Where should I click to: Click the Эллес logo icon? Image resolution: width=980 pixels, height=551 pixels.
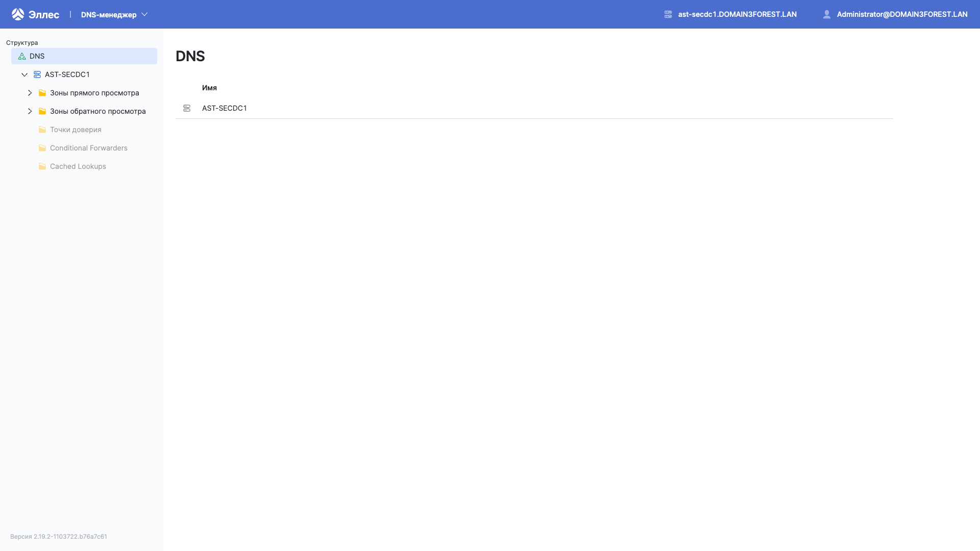click(17, 14)
